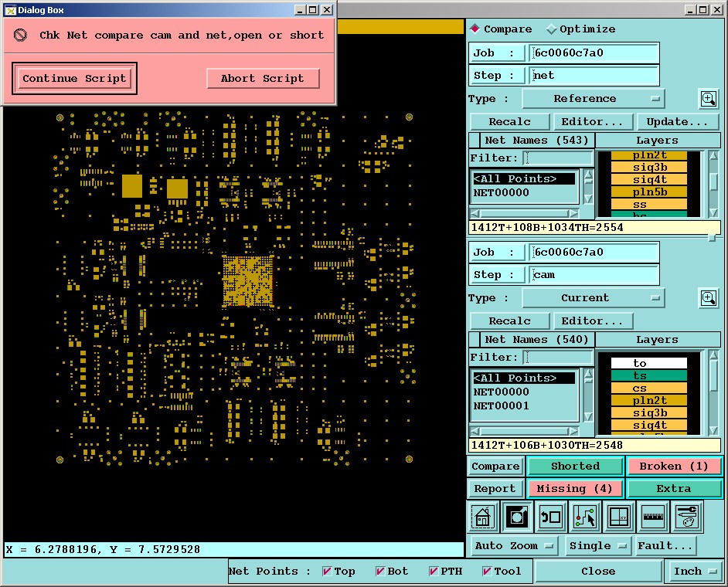
Task: Click the Home view icon
Action: [483, 517]
